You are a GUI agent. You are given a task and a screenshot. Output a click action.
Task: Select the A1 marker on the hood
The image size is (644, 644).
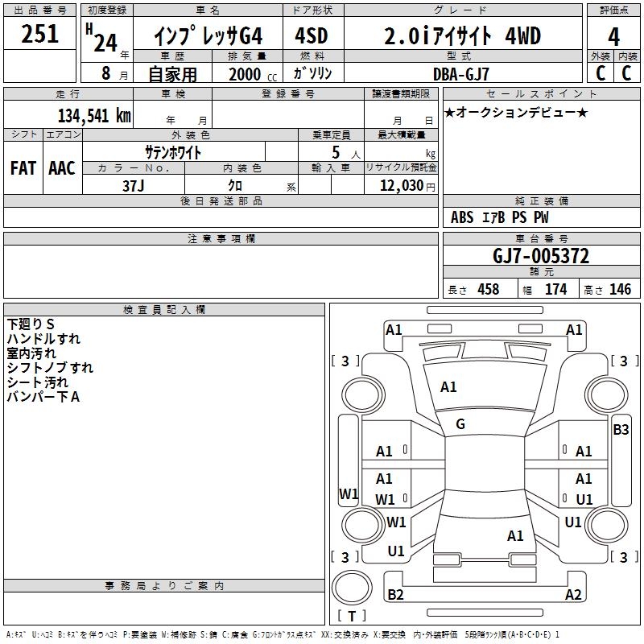(x=448, y=387)
